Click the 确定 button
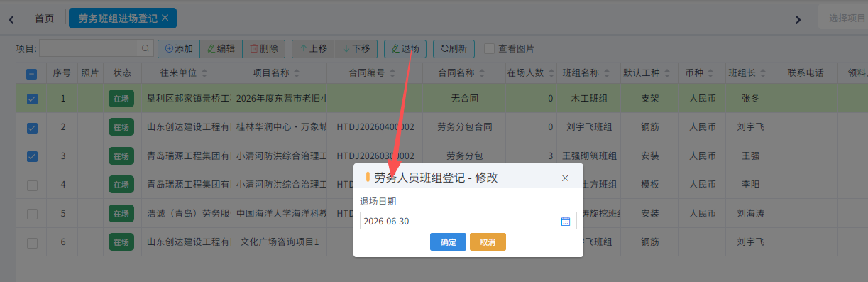 tap(448, 242)
